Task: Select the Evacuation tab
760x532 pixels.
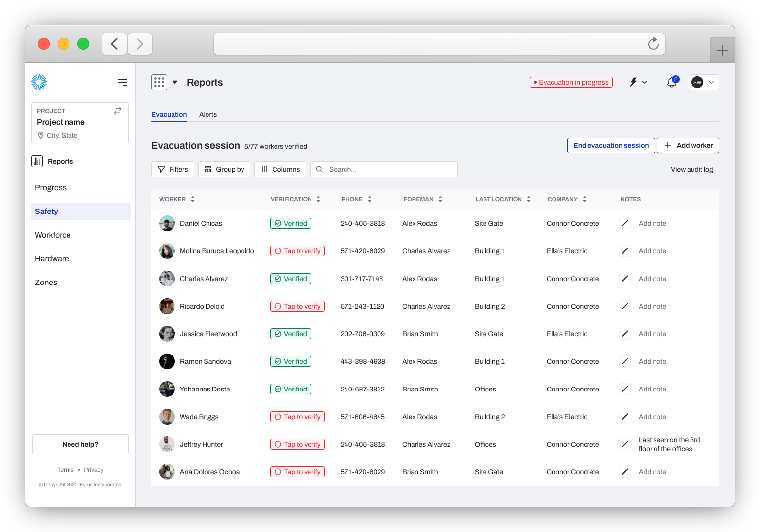Action: (x=169, y=114)
